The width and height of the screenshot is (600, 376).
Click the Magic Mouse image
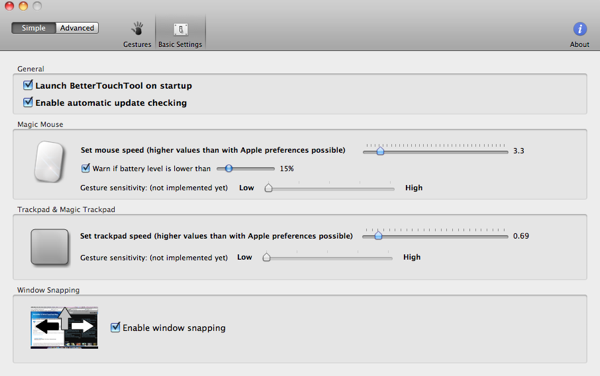(49, 162)
